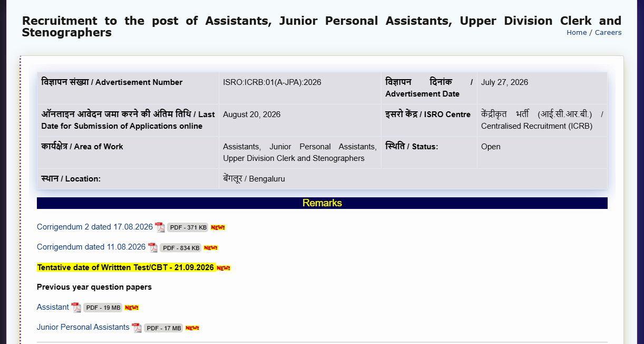Click Last Date for Submission label
The width and height of the screenshot is (644, 344).
pos(128,120)
